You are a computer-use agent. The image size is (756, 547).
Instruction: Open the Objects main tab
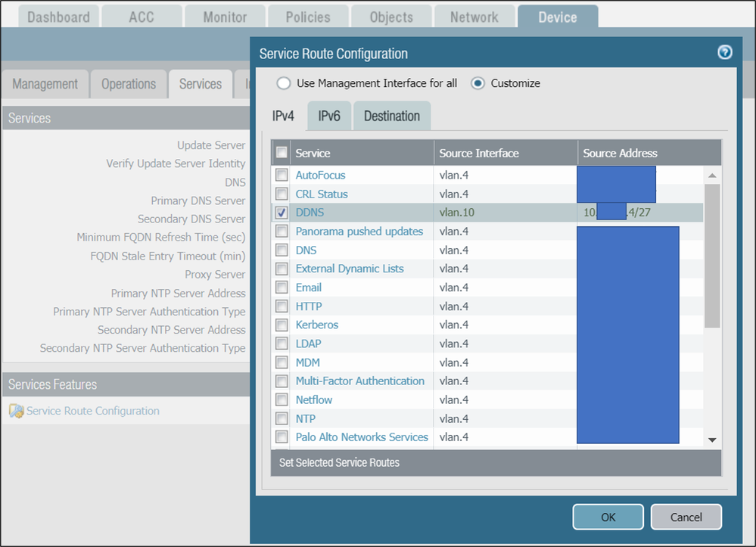(391, 17)
